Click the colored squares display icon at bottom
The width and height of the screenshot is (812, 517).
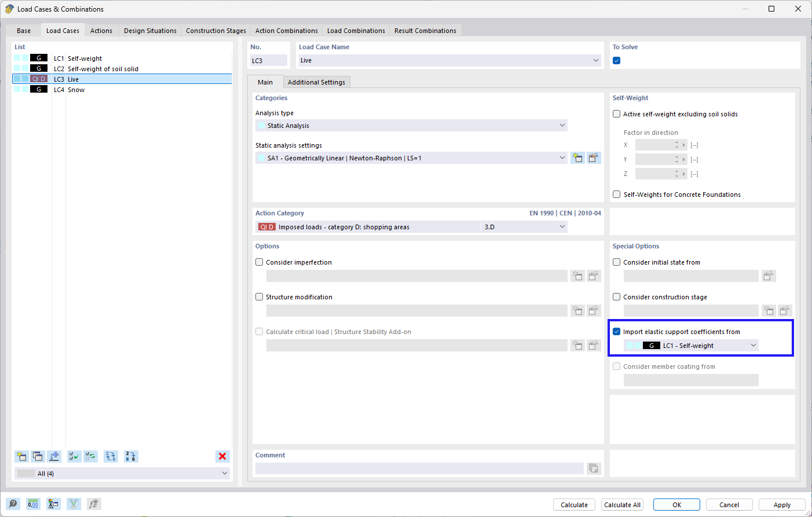coord(53,504)
